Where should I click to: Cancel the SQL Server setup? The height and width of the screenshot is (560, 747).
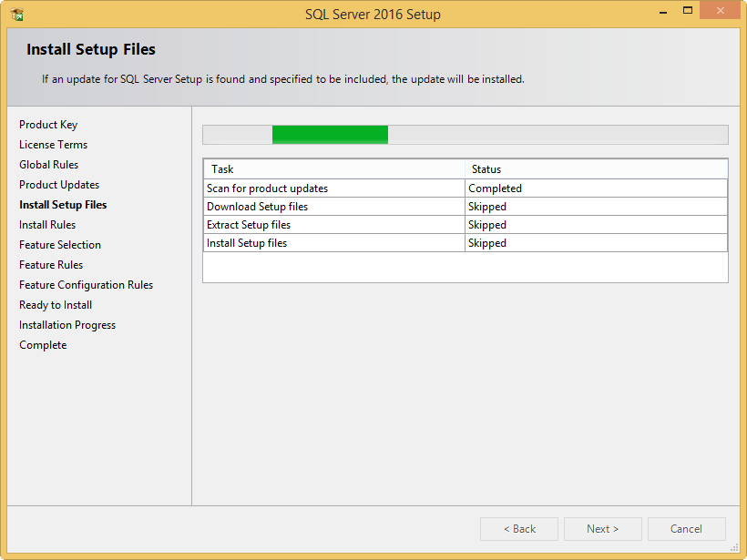(687, 528)
